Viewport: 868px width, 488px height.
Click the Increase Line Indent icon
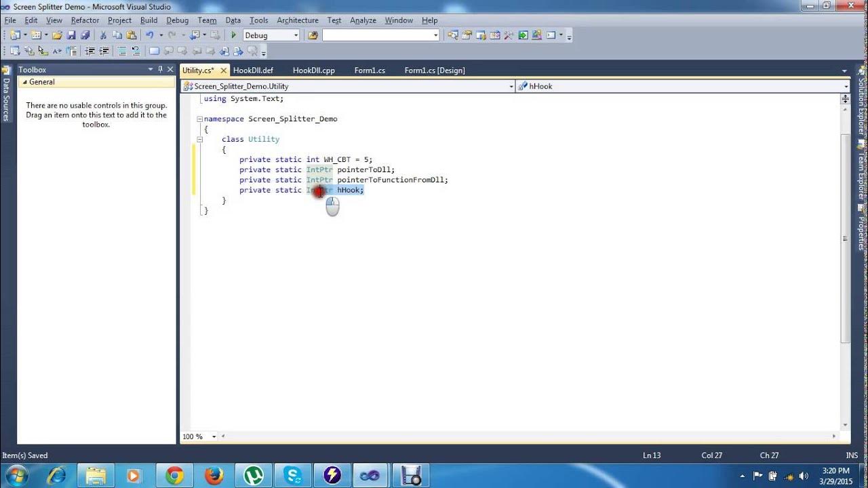[x=104, y=51]
